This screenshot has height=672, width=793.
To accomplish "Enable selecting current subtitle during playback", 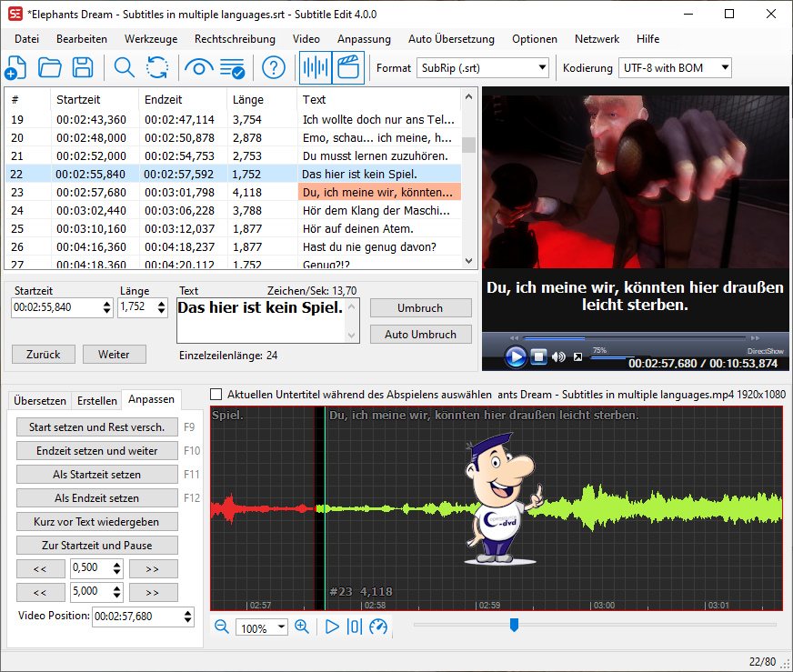I will point(216,395).
